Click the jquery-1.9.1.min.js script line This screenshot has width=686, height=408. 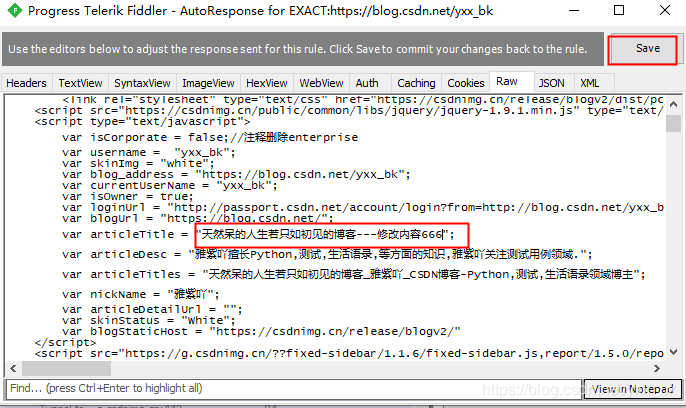[349, 111]
